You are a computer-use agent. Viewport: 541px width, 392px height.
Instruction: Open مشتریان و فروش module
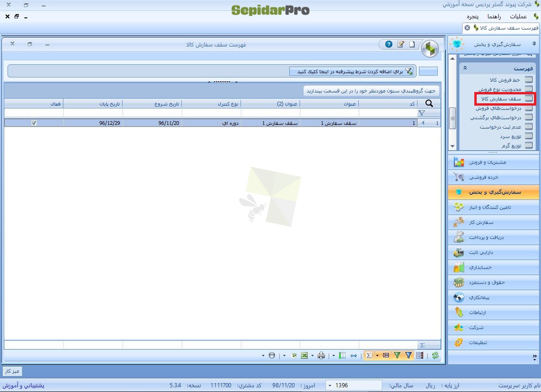[494, 162]
